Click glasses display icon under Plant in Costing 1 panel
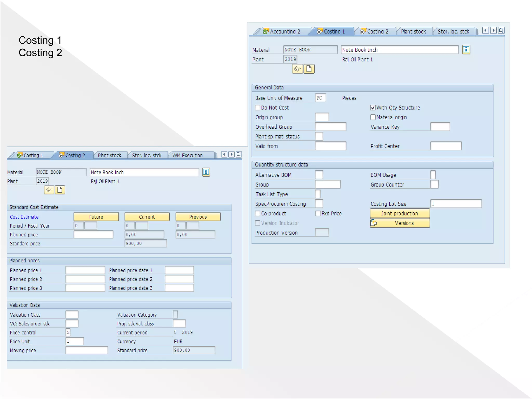The image size is (532, 399). pyautogui.click(x=297, y=69)
